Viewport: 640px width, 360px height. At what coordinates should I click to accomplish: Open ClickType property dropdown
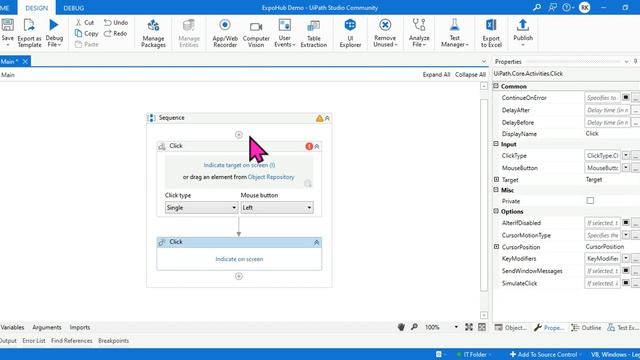(626, 156)
